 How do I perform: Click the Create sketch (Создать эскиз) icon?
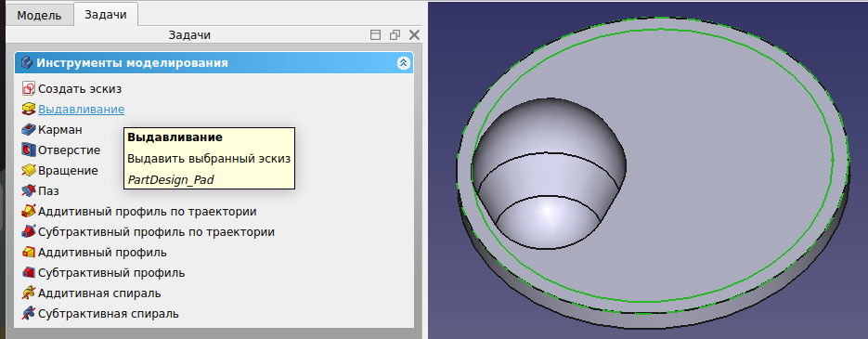[28, 88]
